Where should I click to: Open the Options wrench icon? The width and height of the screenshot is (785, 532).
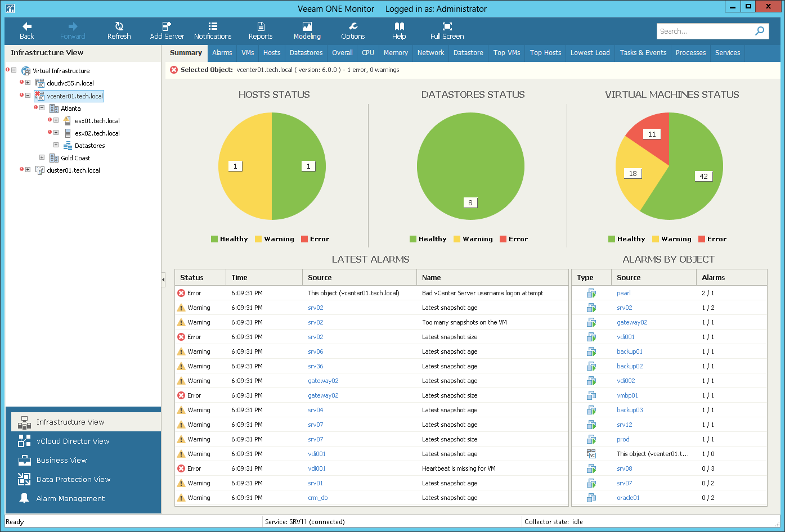(353, 26)
